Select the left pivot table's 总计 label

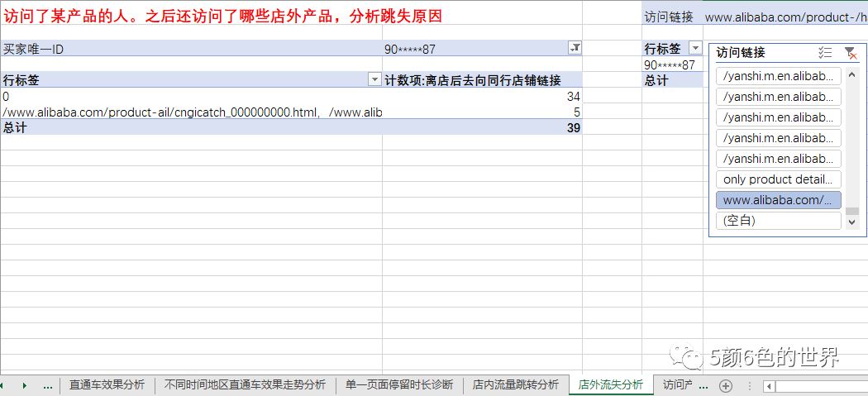[14, 128]
